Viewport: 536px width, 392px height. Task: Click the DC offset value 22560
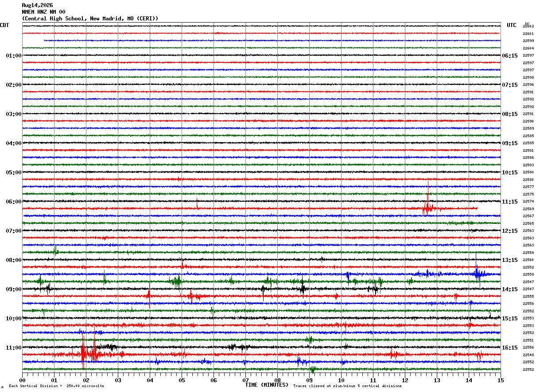tap(528, 260)
